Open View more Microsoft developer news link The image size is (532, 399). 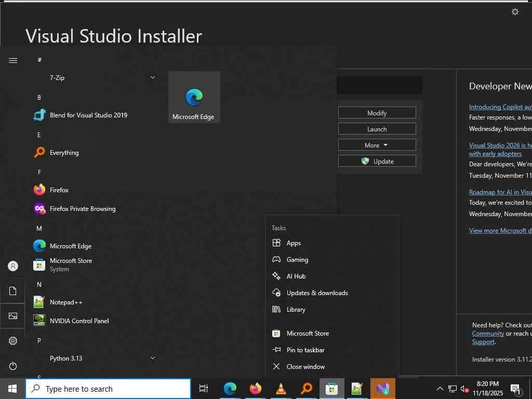tap(500, 230)
